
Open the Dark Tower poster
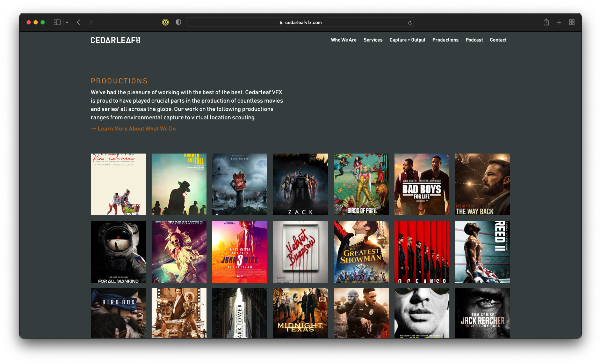(240, 313)
